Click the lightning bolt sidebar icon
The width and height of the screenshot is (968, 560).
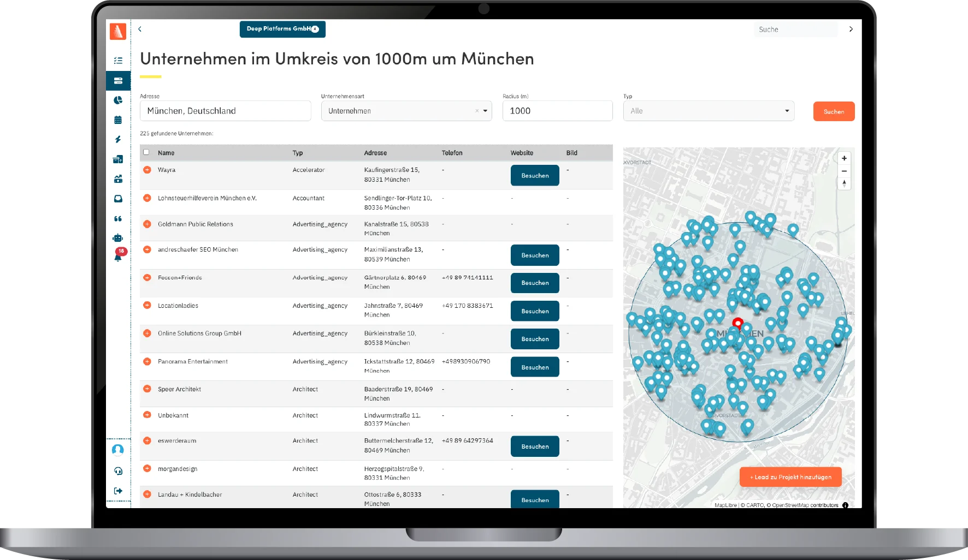[118, 139]
